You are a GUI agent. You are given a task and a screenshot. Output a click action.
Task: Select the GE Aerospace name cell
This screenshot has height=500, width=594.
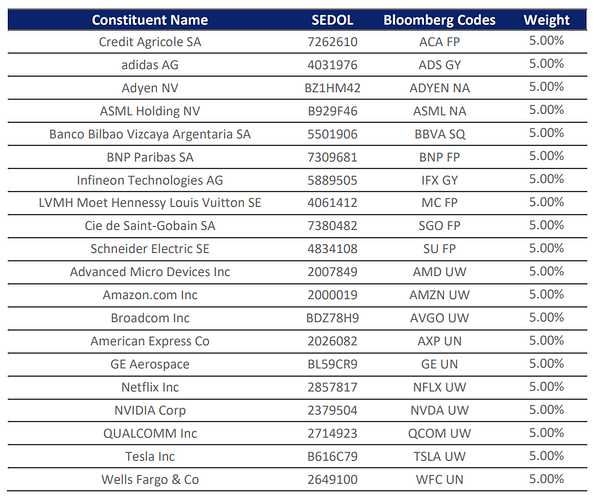pyautogui.click(x=150, y=364)
